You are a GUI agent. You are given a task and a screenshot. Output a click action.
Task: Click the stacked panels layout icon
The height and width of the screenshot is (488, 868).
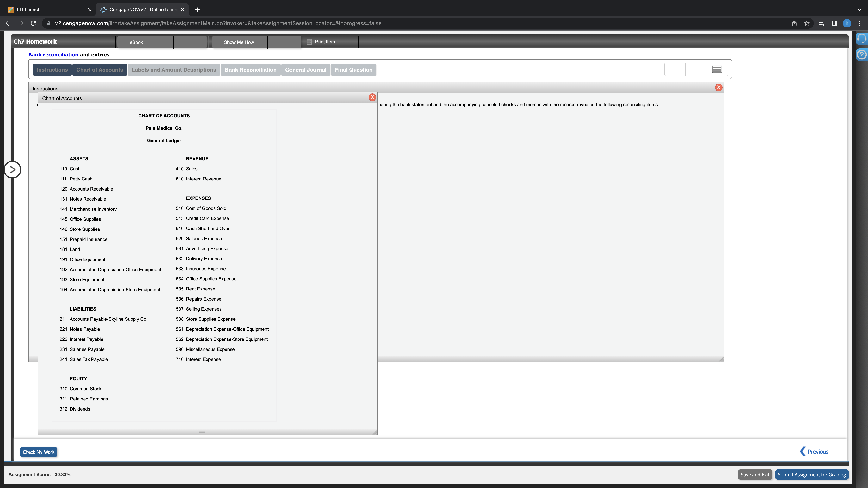(717, 69)
